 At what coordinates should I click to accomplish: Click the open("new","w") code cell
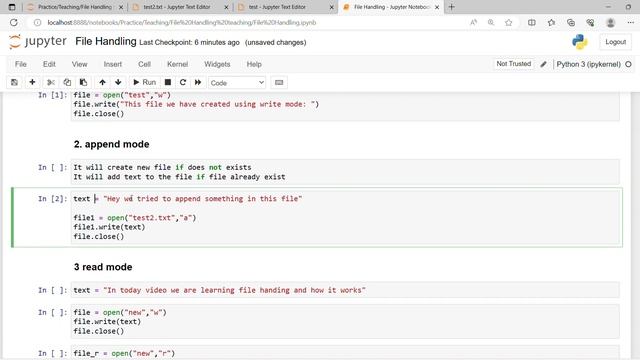tap(345, 322)
